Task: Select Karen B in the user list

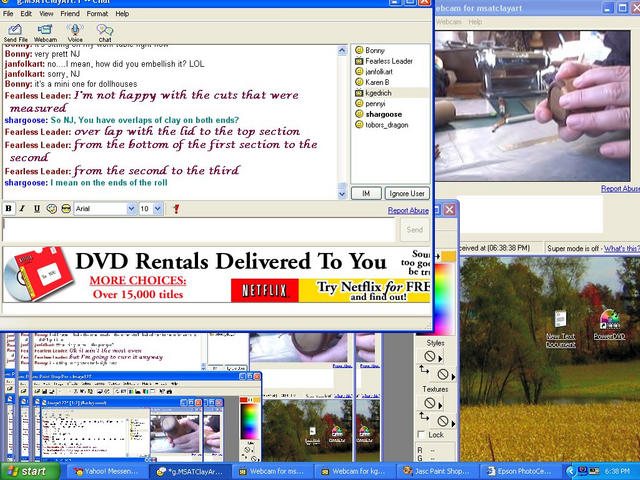Action: click(377, 82)
